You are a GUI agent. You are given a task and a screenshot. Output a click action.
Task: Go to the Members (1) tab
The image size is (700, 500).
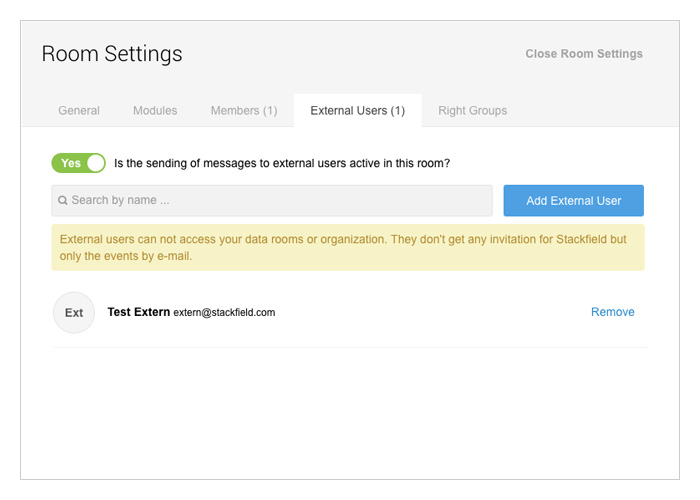tap(244, 110)
